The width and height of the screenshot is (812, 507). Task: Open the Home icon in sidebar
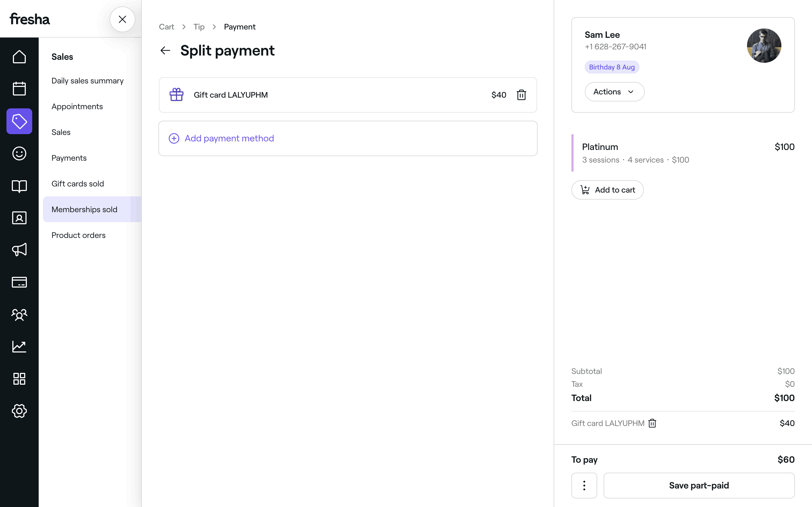(19, 57)
